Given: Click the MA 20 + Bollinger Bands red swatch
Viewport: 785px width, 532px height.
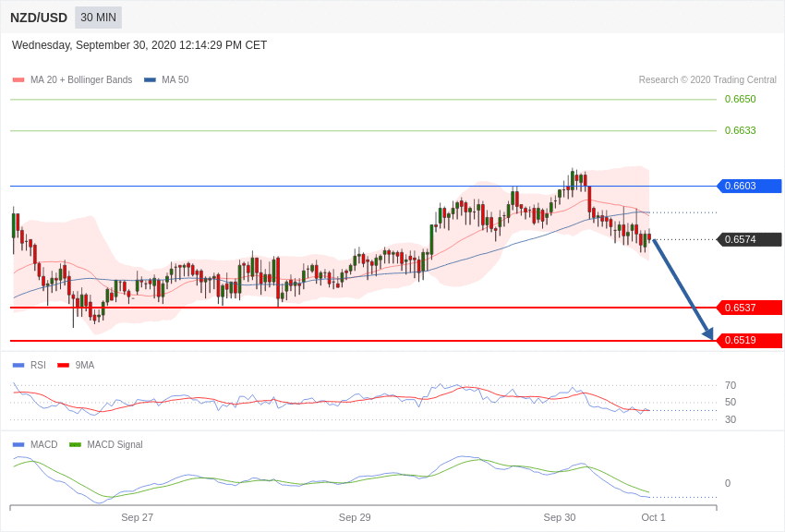Looking at the screenshot, I should point(18,80).
